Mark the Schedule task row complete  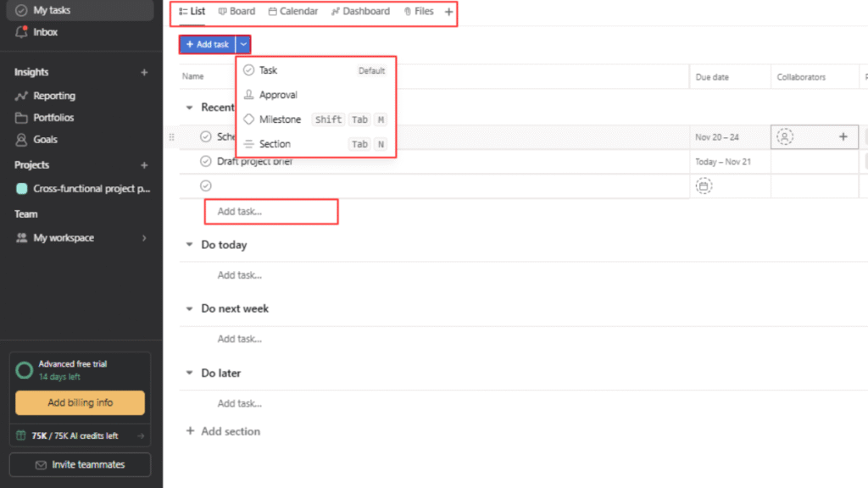205,136
